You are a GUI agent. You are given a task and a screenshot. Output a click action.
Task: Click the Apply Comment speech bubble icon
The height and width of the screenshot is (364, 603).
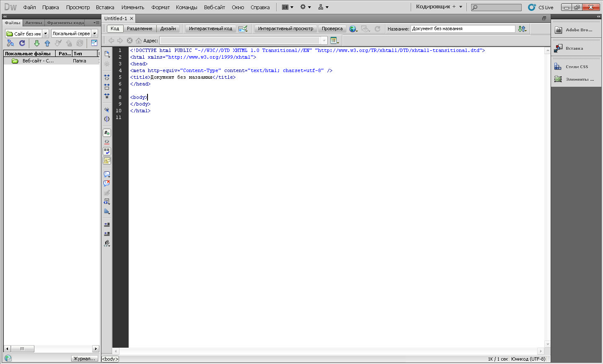[107, 174]
